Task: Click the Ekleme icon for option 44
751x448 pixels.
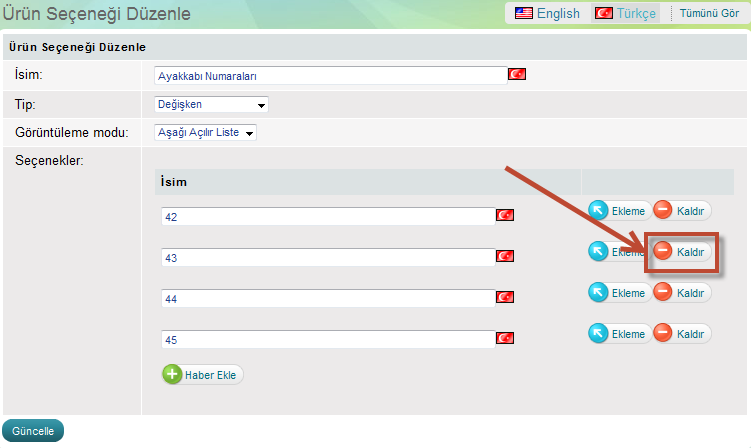Action: pos(598,292)
